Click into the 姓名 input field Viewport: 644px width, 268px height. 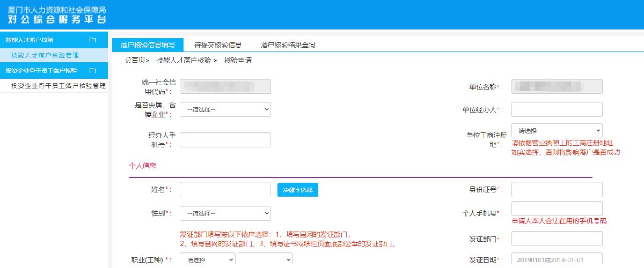coord(225,190)
